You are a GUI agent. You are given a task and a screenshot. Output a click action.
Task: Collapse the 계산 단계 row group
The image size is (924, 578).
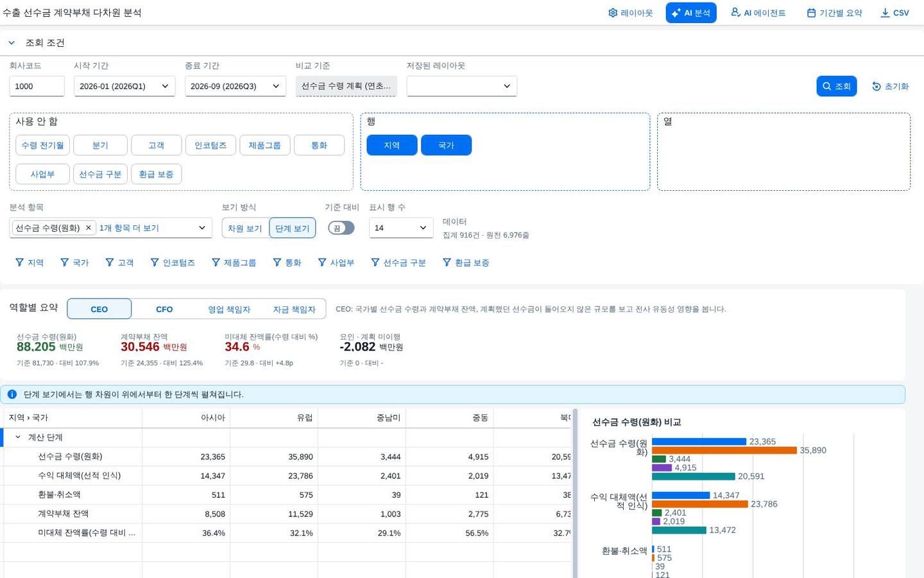pos(18,437)
